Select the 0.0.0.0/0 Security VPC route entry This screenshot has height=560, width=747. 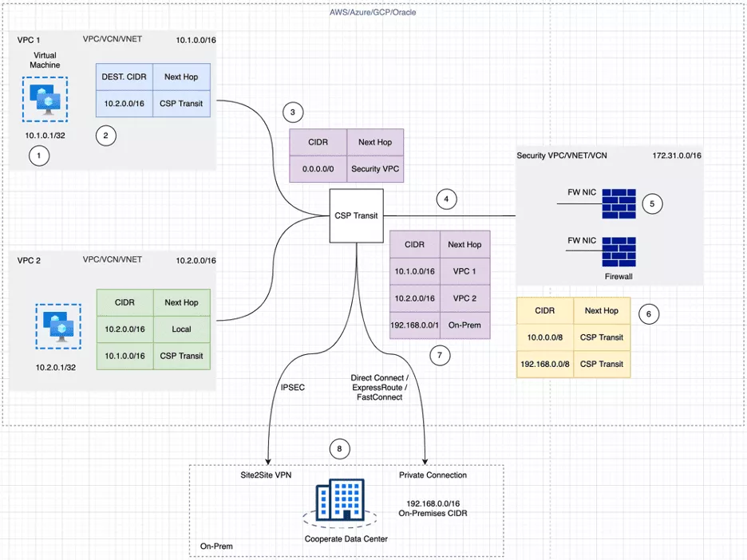(x=346, y=168)
